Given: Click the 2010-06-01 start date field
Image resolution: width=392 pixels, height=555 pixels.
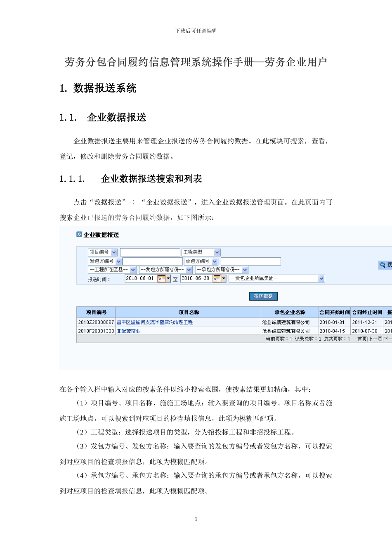Looking at the screenshot, I should [141, 279].
